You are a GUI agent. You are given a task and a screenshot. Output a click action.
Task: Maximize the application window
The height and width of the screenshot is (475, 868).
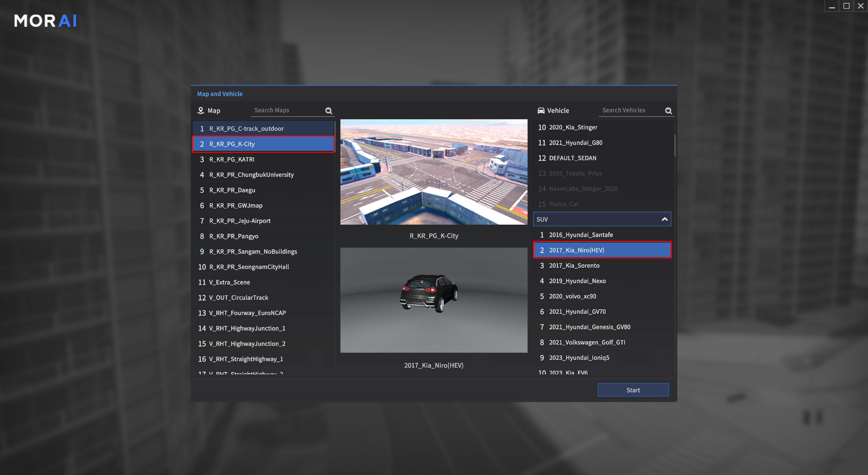(x=846, y=6)
